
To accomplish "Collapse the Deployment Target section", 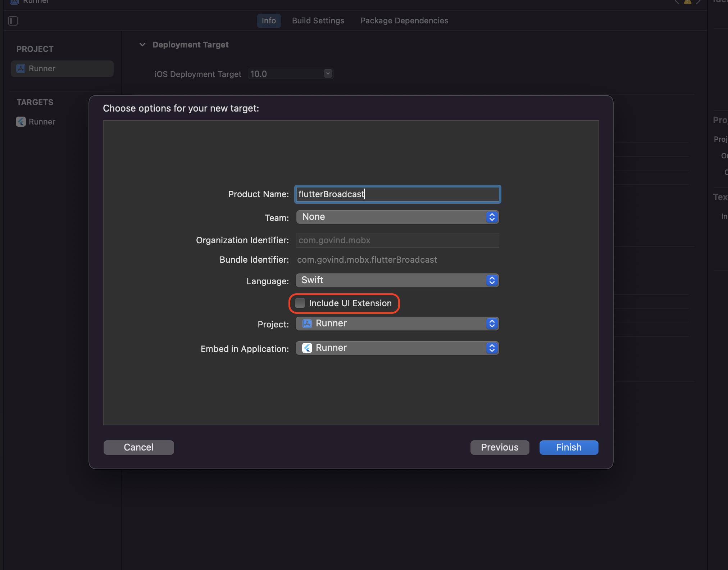I will pyautogui.click(x=142, y=45).
